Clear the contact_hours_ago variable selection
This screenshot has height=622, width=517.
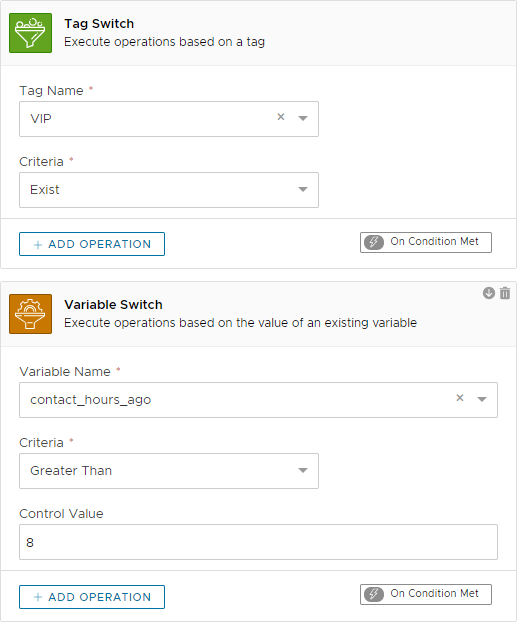pos(460,398)
